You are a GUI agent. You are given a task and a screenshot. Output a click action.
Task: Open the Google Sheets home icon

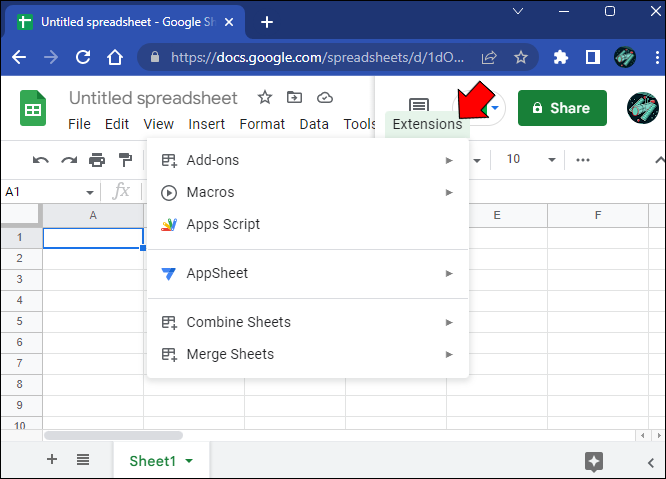pos(33,108)
